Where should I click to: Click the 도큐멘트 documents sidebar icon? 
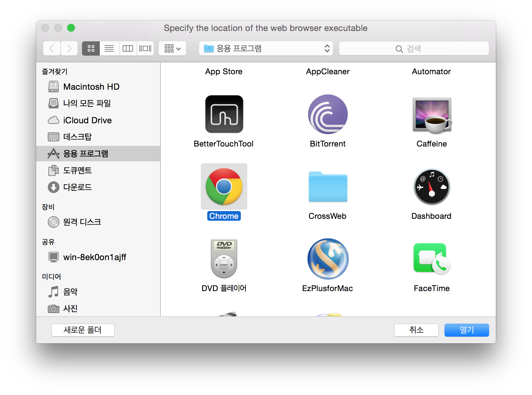click(x=54, y=170)
